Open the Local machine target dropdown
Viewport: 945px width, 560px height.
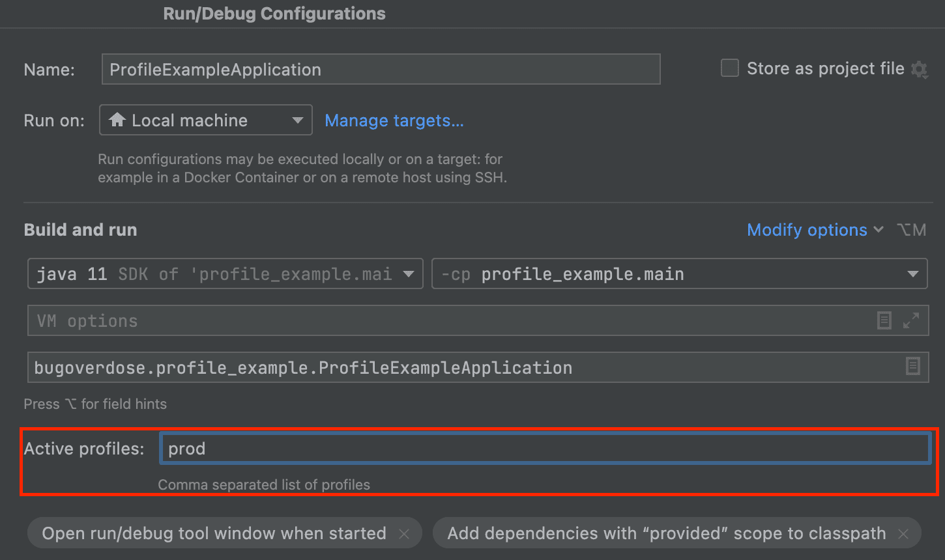click(206, 120)
